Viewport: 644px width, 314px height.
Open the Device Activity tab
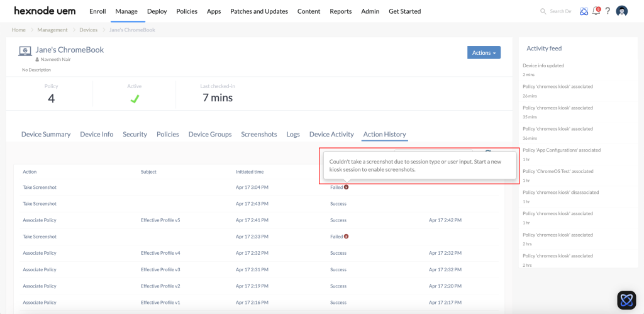(x=331, y=134)
